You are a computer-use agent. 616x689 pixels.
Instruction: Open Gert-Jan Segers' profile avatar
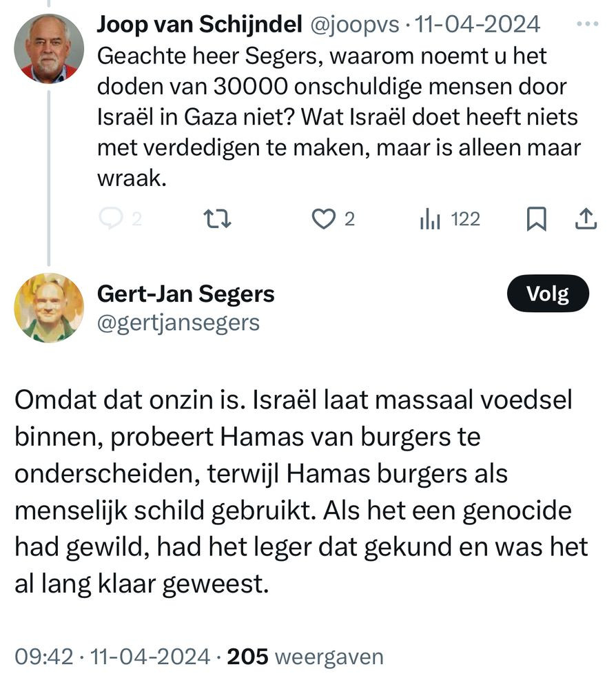point(49,307)
